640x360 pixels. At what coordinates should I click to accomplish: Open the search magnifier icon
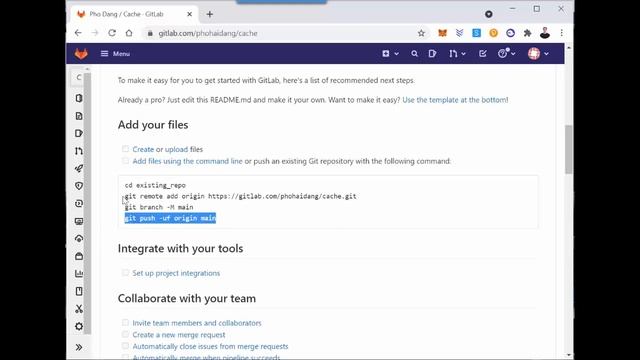point(414,53)
